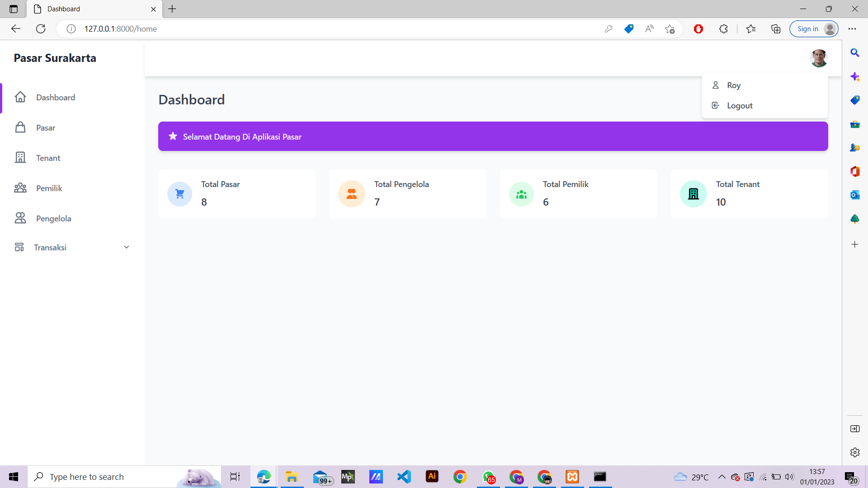Click the Total Pengelola orange people icon

pyautogui.click(x=351, y=193)
